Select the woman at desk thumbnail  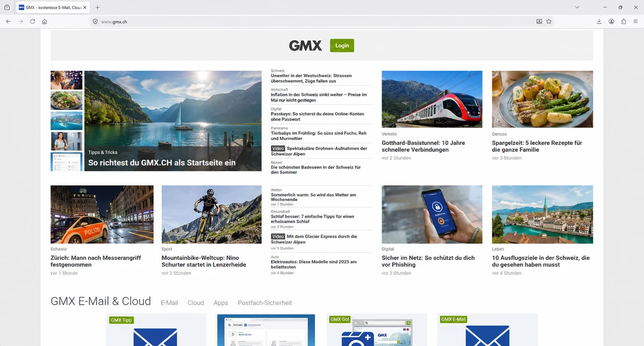(67, 141)
